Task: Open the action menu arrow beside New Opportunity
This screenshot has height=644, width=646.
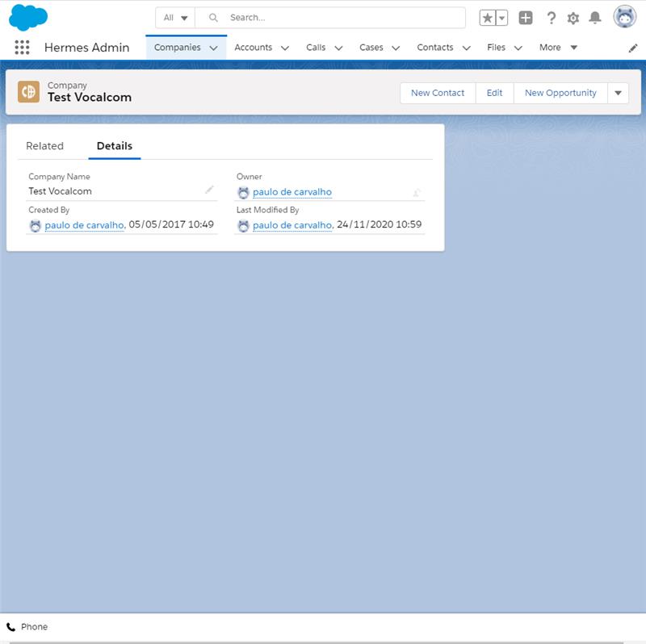Action: 618,93
